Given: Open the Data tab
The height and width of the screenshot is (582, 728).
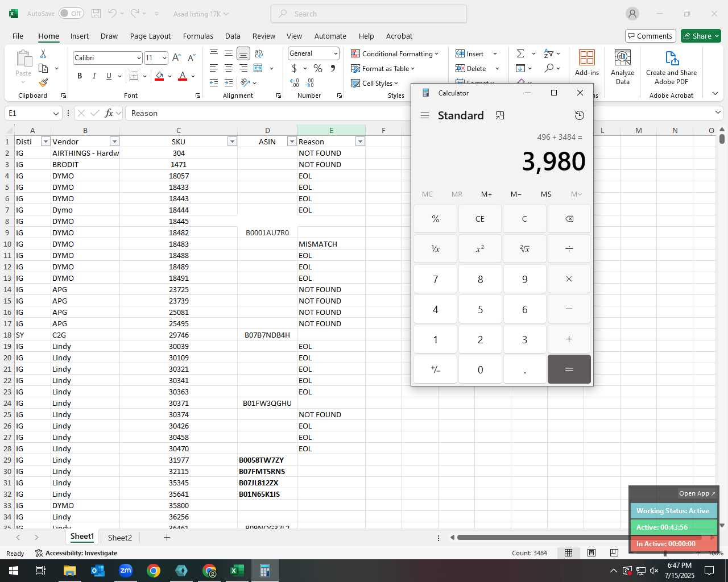Looking at the screenshot, I should (x=233, y=36).
